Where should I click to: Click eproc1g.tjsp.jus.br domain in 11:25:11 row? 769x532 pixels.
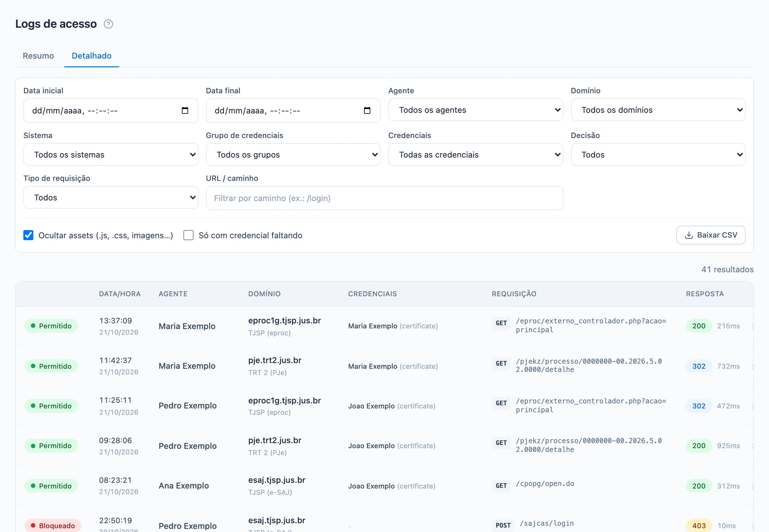tap(285, 400)
